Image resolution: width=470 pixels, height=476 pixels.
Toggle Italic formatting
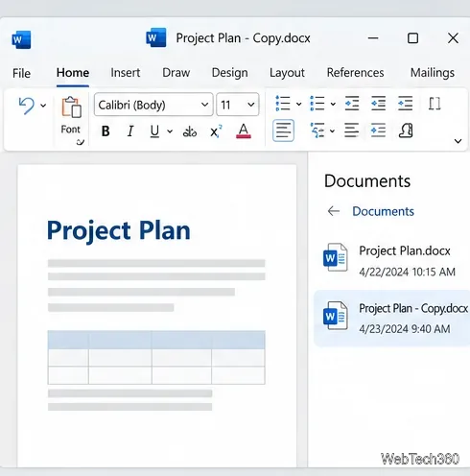coord(130,131)
